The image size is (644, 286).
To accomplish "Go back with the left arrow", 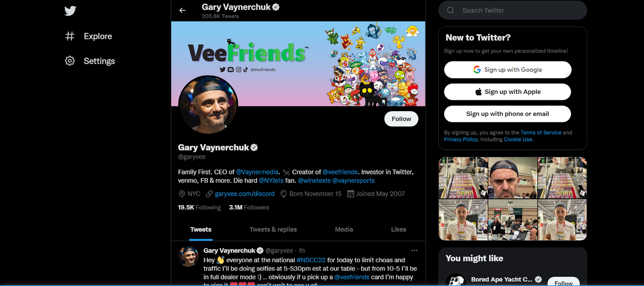I will (x=182, y=10).
